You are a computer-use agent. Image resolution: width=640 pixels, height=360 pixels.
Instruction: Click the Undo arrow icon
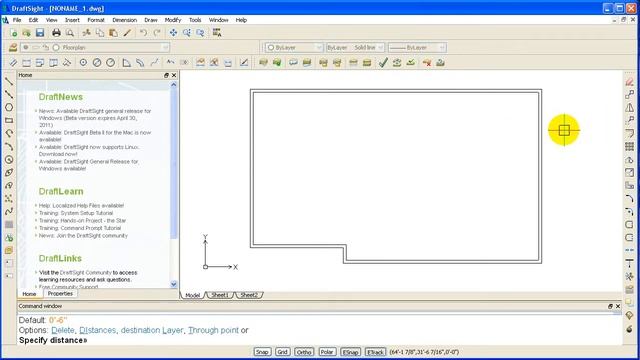click(x=143, y=33)
